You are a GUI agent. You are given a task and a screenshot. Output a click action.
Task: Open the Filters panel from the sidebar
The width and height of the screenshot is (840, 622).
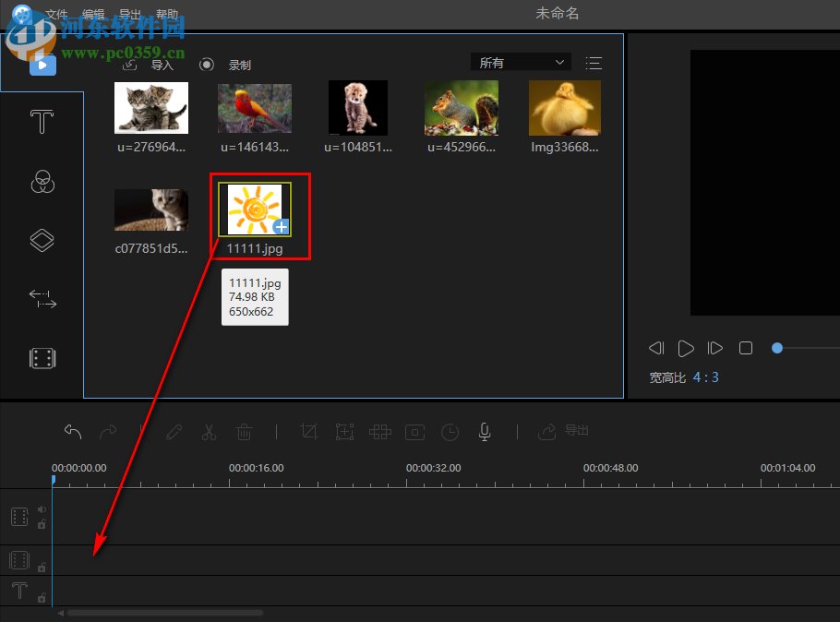[x=42, y=181]
